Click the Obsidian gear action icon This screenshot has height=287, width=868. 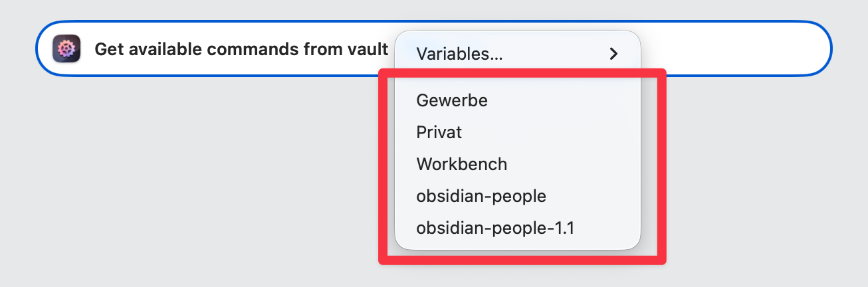[66, 49]
